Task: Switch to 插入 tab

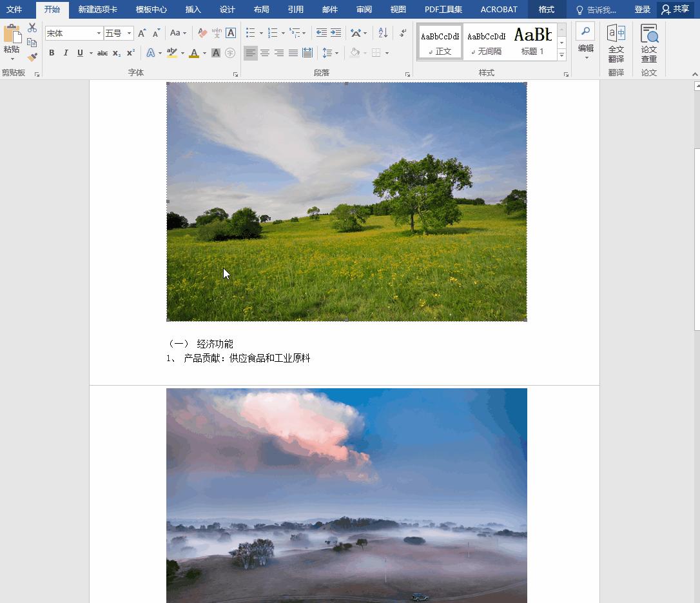Action: [193, 10]
